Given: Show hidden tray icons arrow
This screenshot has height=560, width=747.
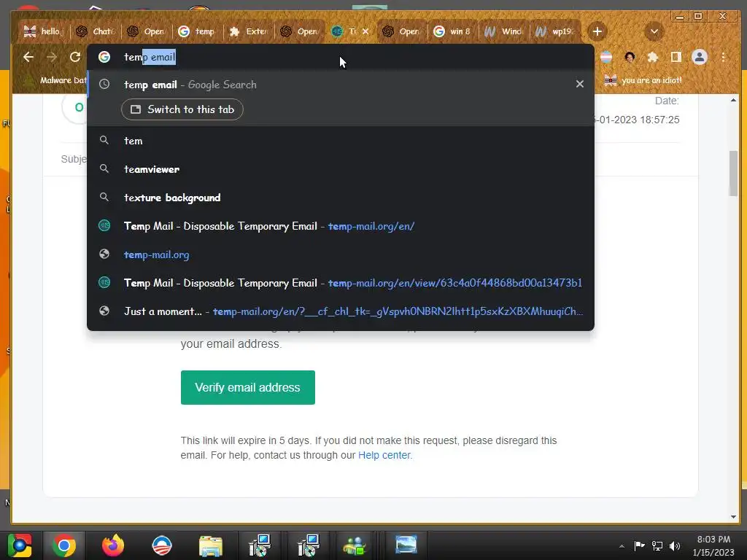Looking at the screenshot, I should (622, 546).
